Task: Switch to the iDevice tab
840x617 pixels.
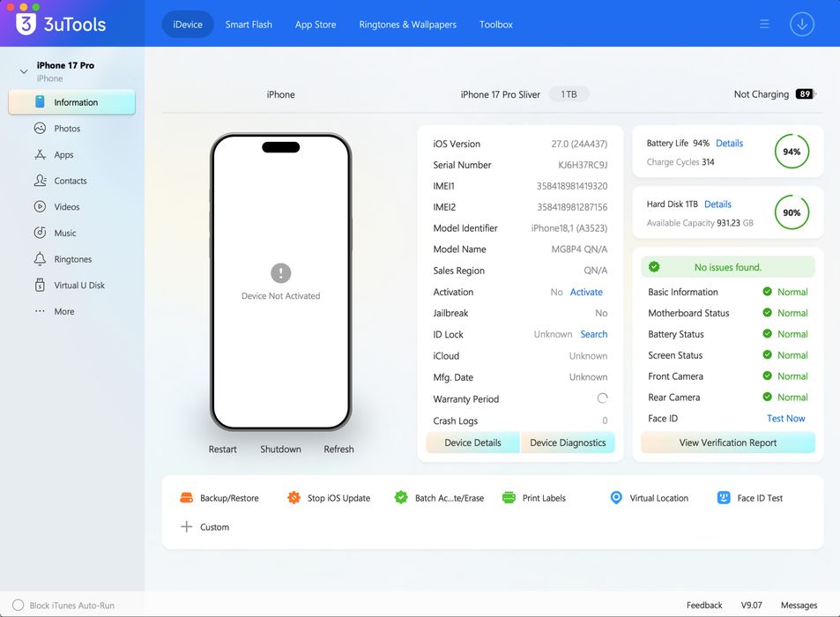Action: pyautogui.click(x=188, y=24)
